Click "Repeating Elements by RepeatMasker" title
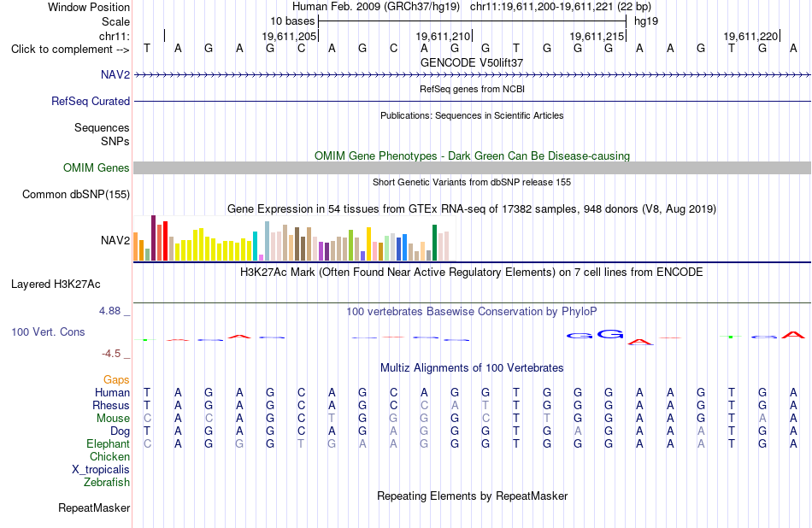Viewport: 812px width, 528px height. pyautogui.click(x=473, y=496)
